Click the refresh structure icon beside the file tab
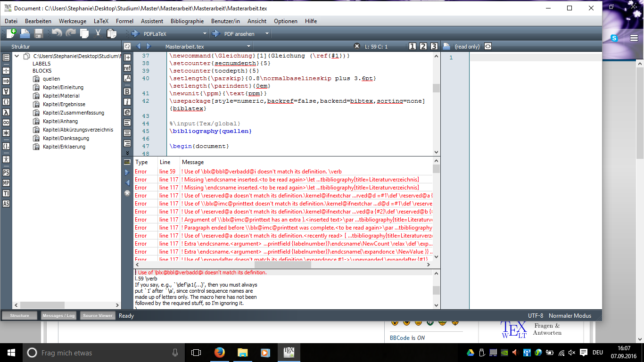This screenshot has width=644, height=362. pos(127,46)
